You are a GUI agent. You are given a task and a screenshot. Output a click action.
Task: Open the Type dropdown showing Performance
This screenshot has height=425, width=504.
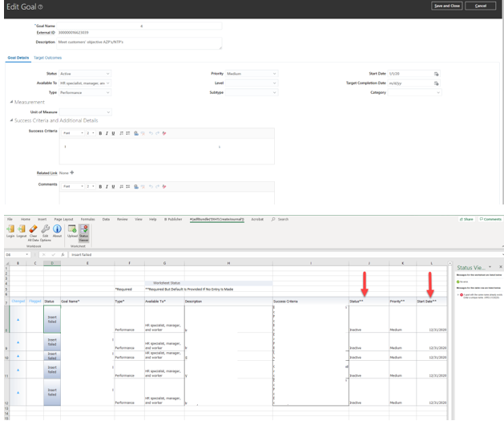[x=86, y=92]
